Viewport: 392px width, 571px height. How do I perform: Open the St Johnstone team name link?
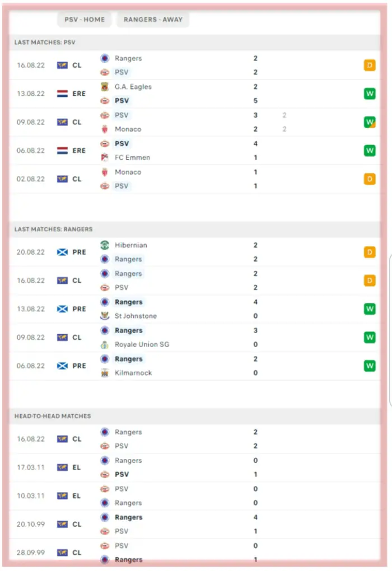coord(136,316)
